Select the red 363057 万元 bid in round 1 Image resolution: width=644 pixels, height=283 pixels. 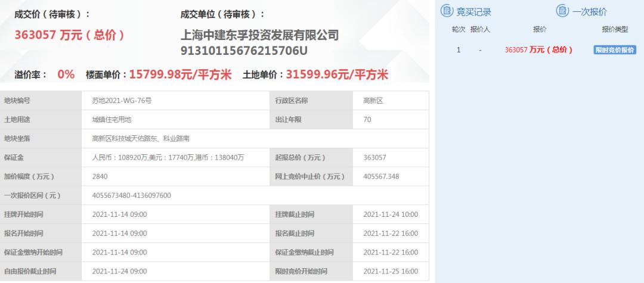point(538,50)
